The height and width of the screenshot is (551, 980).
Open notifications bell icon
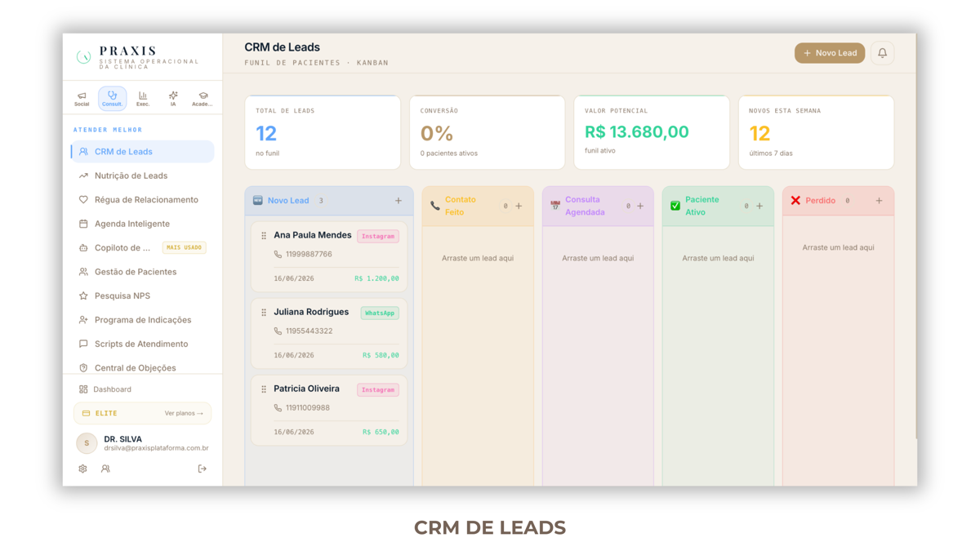(x=882, y=53)
